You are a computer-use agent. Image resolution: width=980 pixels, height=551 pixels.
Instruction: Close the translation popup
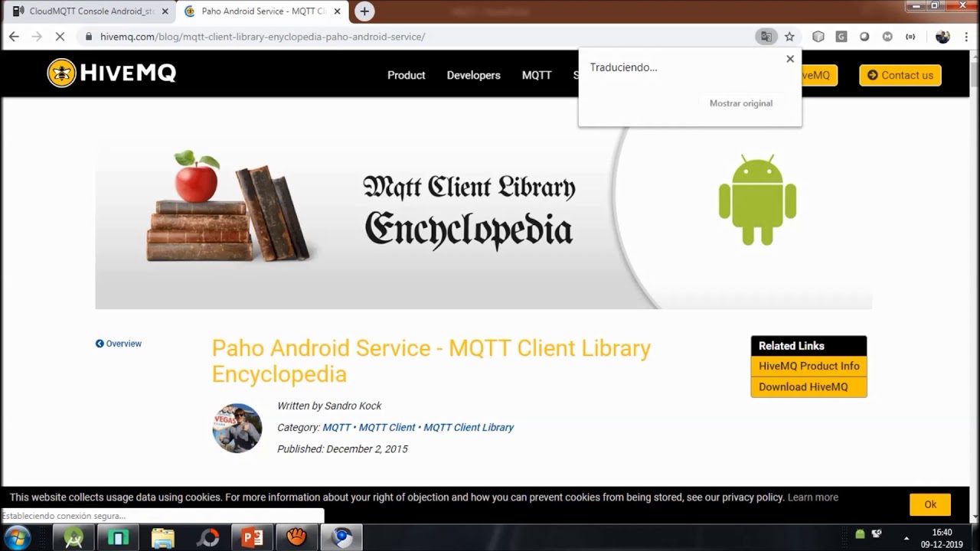point(790,59)
